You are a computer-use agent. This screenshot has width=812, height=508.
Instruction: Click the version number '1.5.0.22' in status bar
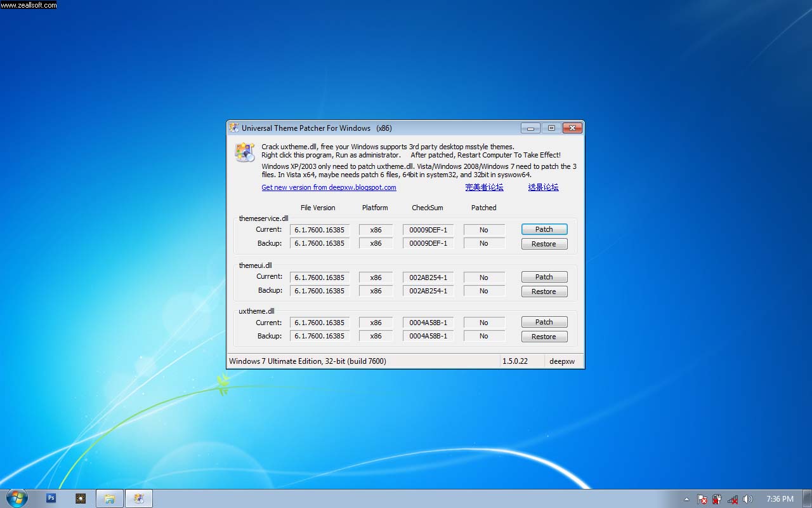click(515, 361)
